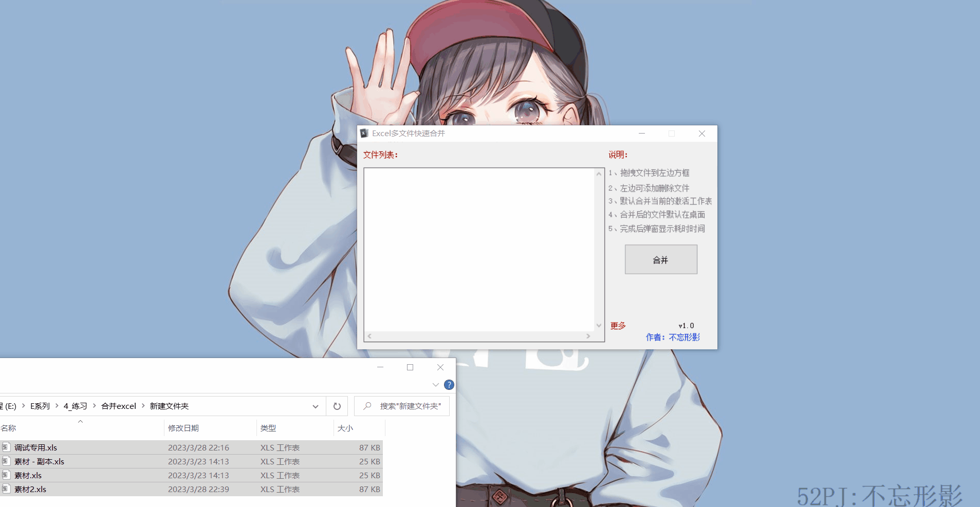Navigate to E系列 in breadcrumb

pos(40,406)
